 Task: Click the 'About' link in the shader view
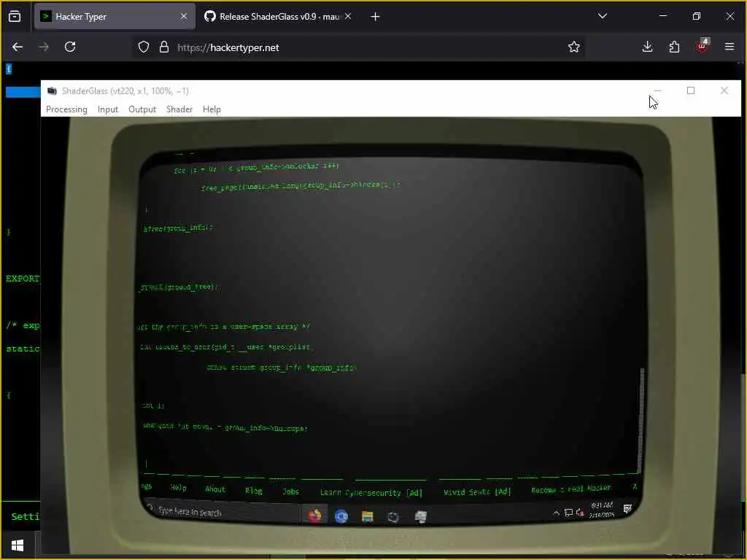coord(215,489)
